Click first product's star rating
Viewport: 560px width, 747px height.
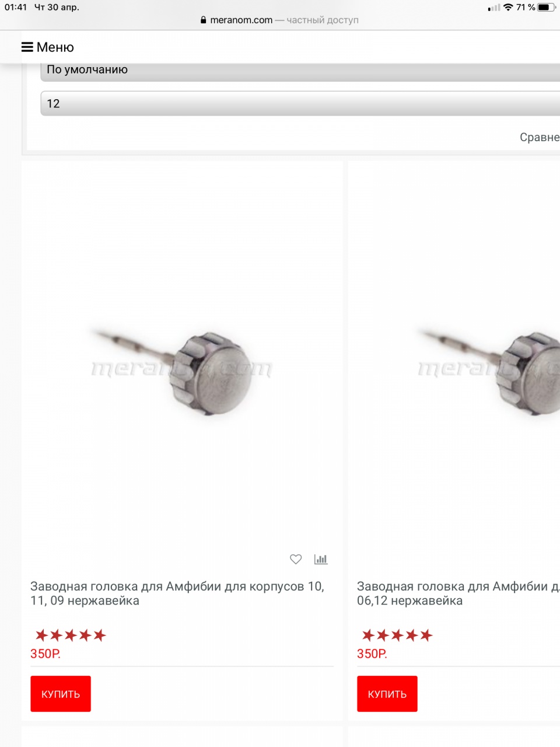coord(71,635)
